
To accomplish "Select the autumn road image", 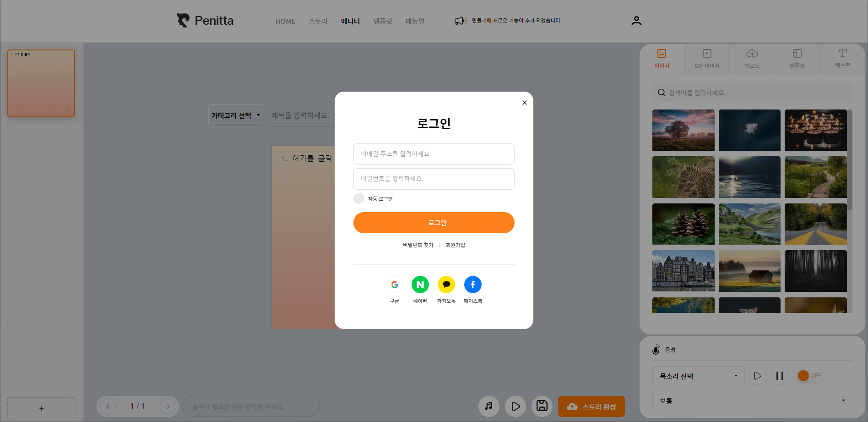I will pyautogui.click(x=816, y=224).
